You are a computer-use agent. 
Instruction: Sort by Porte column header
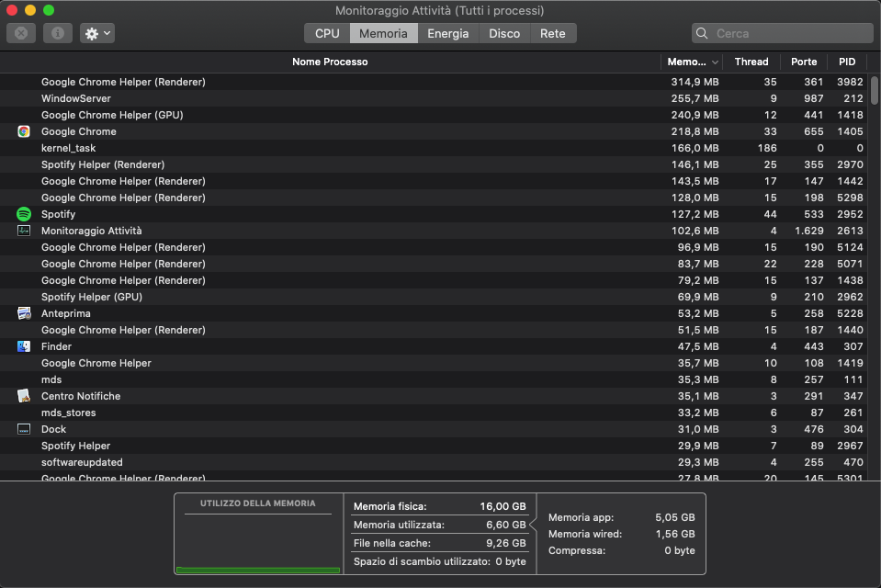pyautogui.click(x=804, y=62)
